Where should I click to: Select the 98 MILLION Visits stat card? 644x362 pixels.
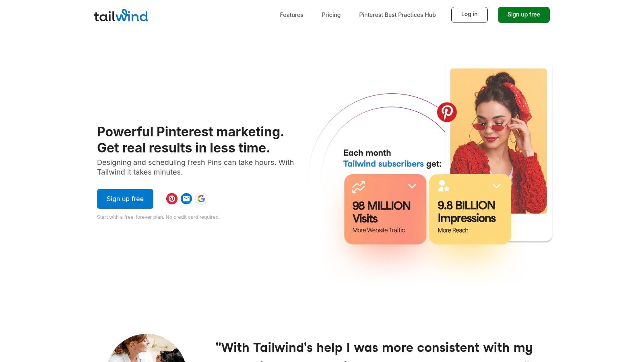click(385, 209)
